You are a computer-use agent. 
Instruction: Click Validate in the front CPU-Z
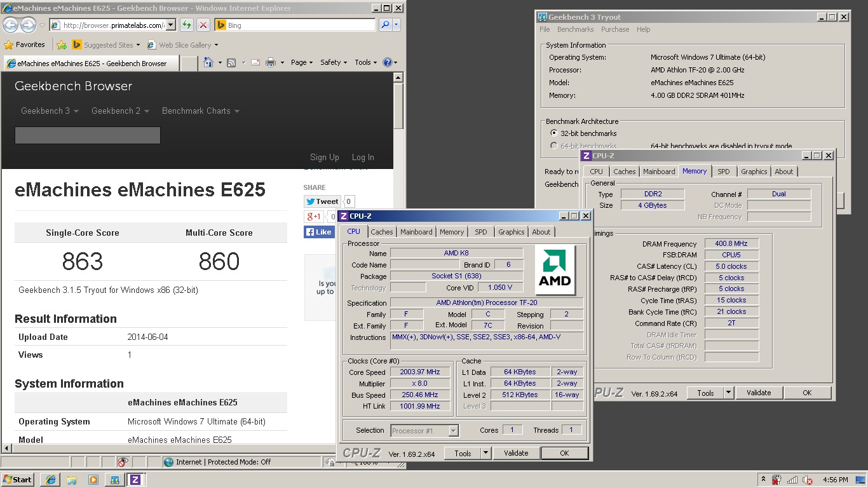pyautogui.click(x=516, y=453)
